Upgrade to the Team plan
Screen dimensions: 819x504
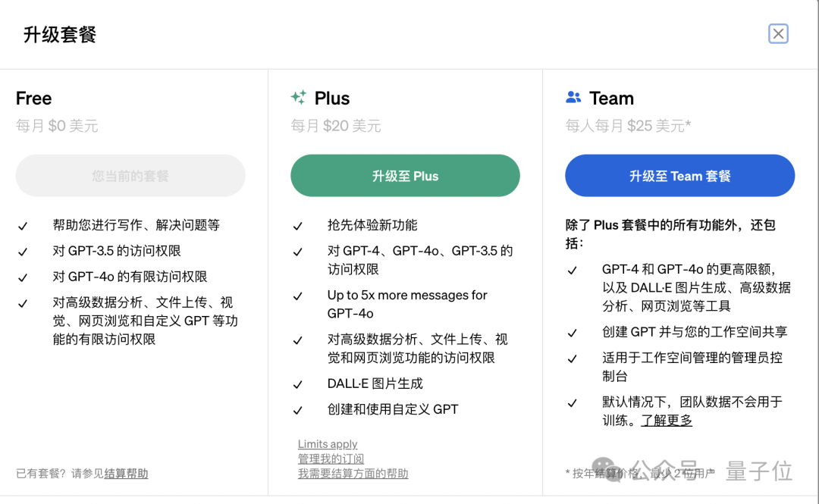tap(680, 176)
